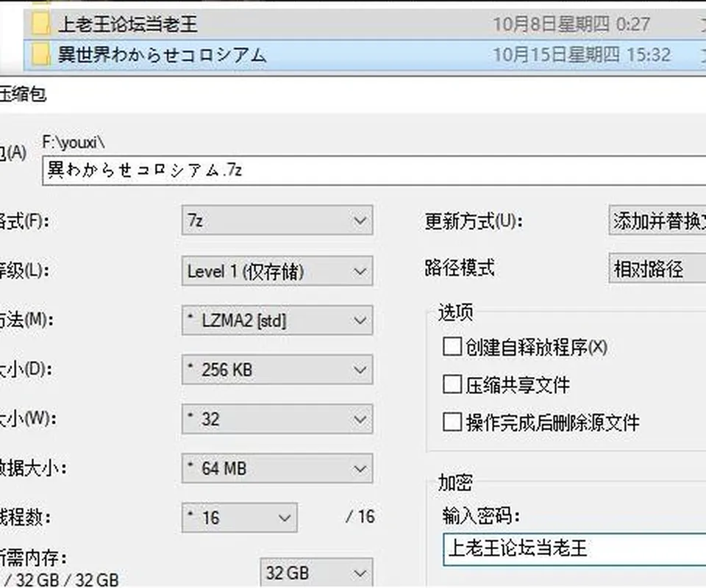Image resolution: width=706 pixels, height=588 pixels.
Task: Check 操作完成后删除源文件 option
Action: 452,423
